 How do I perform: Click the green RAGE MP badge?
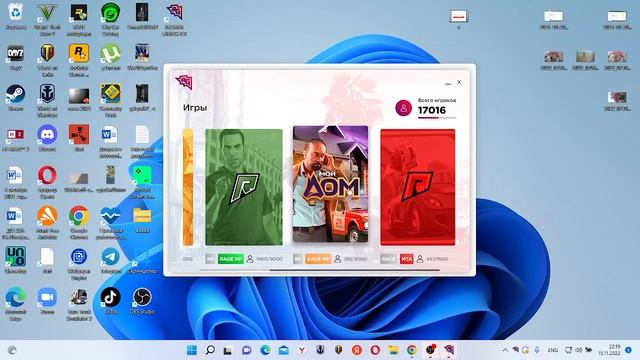(x=230, y=259)
